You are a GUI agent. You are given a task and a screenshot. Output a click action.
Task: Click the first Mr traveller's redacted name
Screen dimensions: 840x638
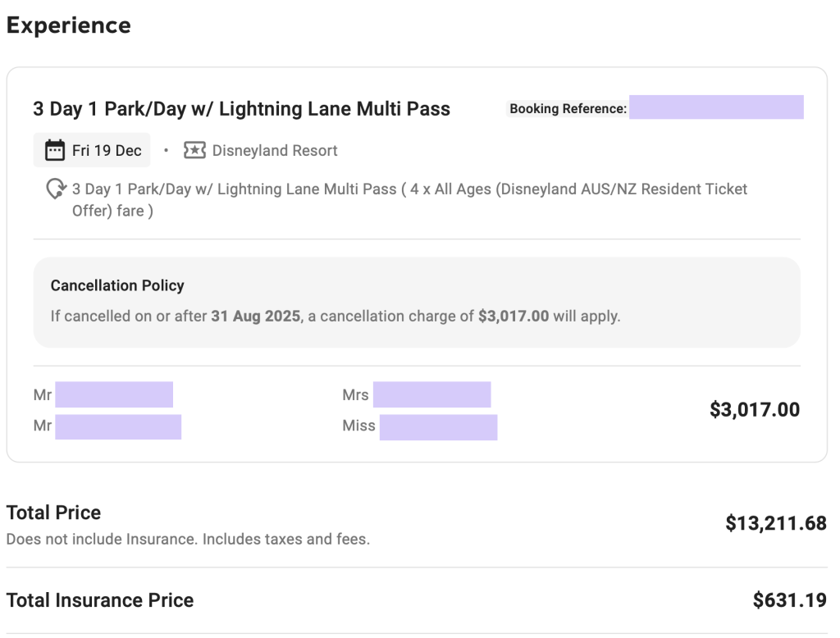pos(114,394)
